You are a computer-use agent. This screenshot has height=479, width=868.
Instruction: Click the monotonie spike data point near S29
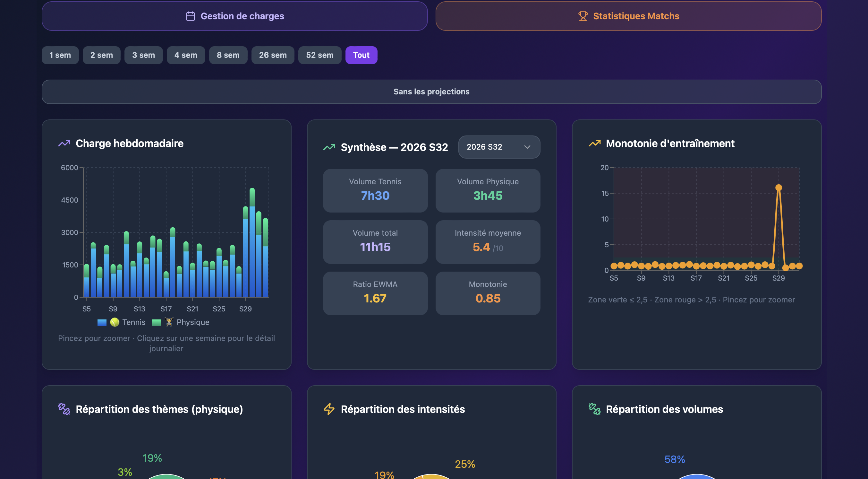click(x=779, y=187)
